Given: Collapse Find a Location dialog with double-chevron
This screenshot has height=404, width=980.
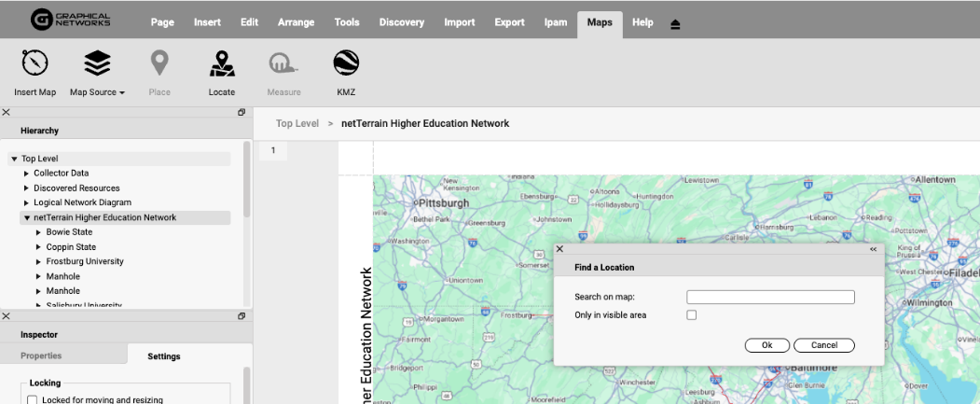Looking at the screenshot, I should (873, 249).
